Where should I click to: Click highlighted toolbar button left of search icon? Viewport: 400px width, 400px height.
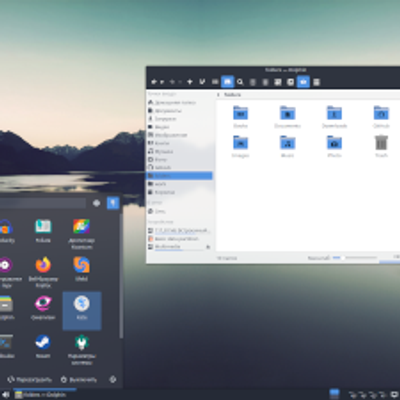[227, 82]
